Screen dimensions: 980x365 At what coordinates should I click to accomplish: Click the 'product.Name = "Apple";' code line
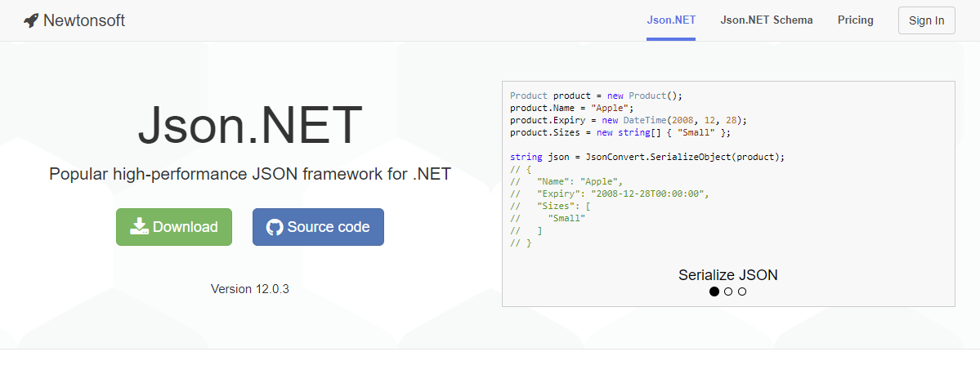tap(571, 107)
